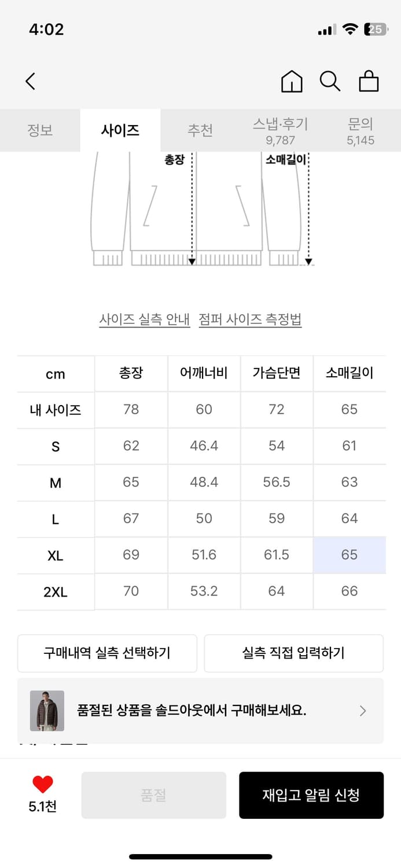The width and height of the screenshot is (401, 868).
Task: Open the jacket thumbnail in the banner
Action: click(46, 711)
